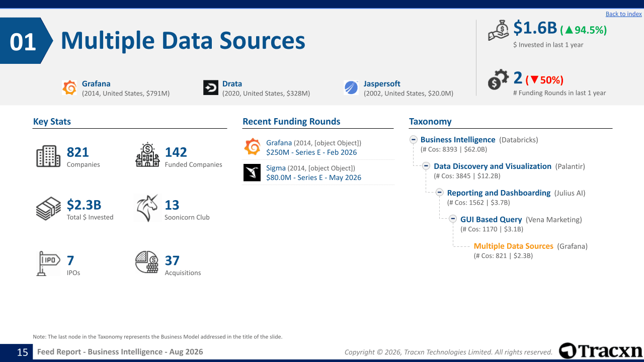Click the 821 Companies count in Key Stats

pos(77,152)
